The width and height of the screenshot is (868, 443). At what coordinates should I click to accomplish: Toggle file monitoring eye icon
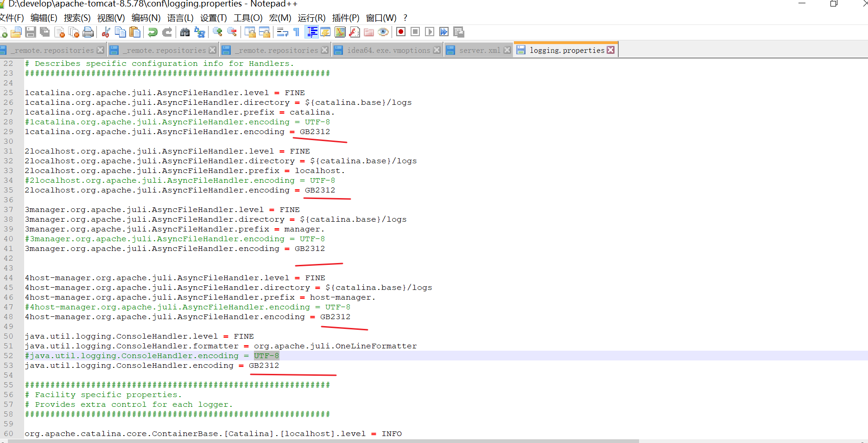pyautogui.click(x=383, y=32)
